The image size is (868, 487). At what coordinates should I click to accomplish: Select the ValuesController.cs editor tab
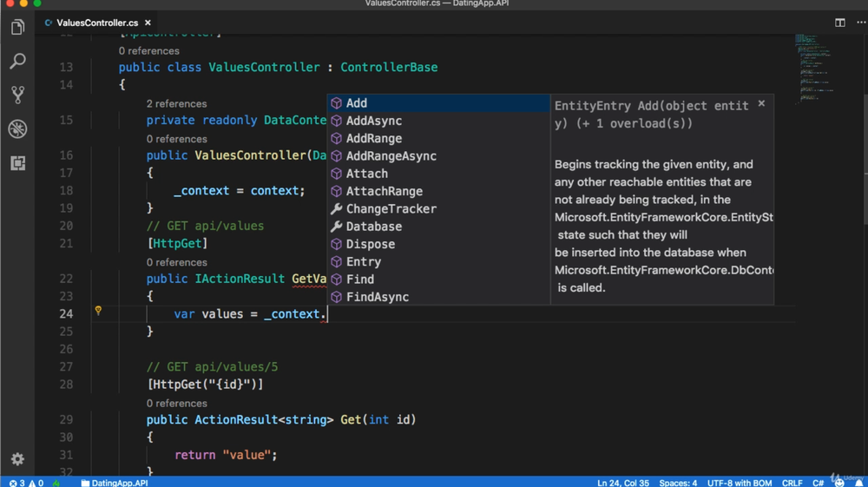97,23
